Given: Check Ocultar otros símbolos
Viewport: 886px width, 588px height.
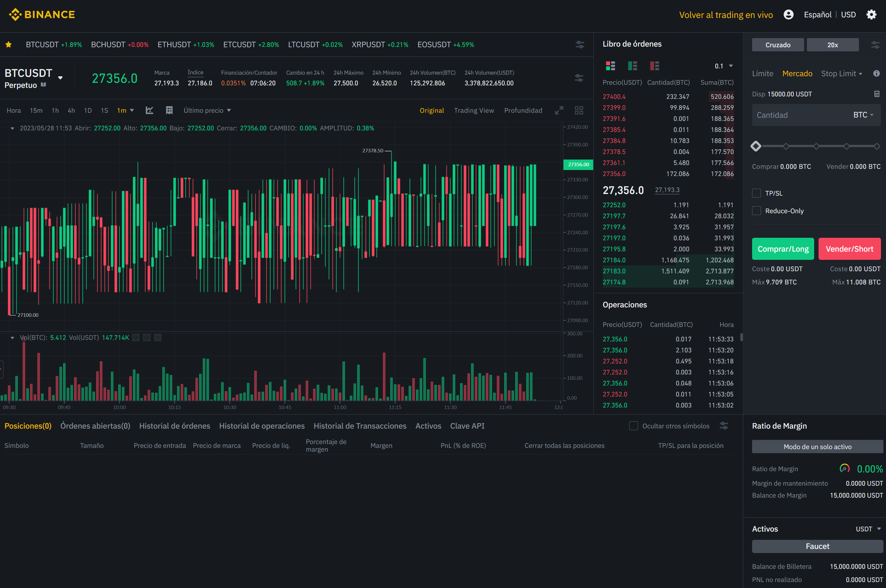Looking at the screenshot, I should click(633, 425).
